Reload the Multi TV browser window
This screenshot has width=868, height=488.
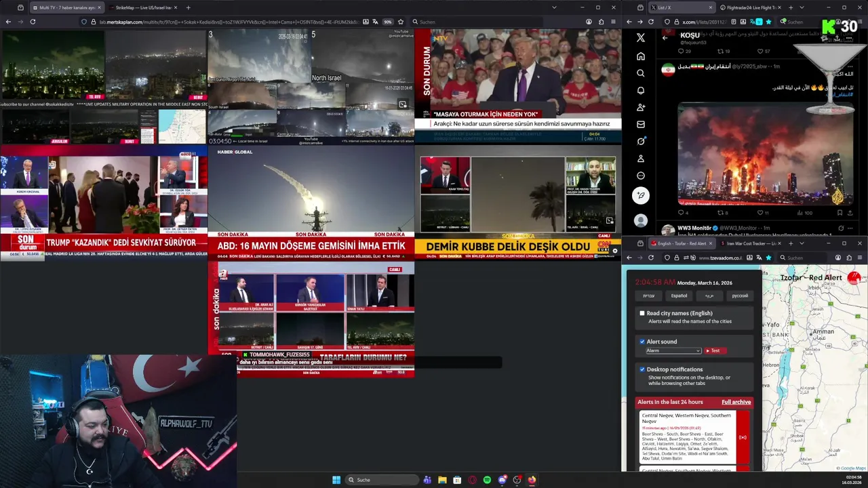tap(33, 22)
